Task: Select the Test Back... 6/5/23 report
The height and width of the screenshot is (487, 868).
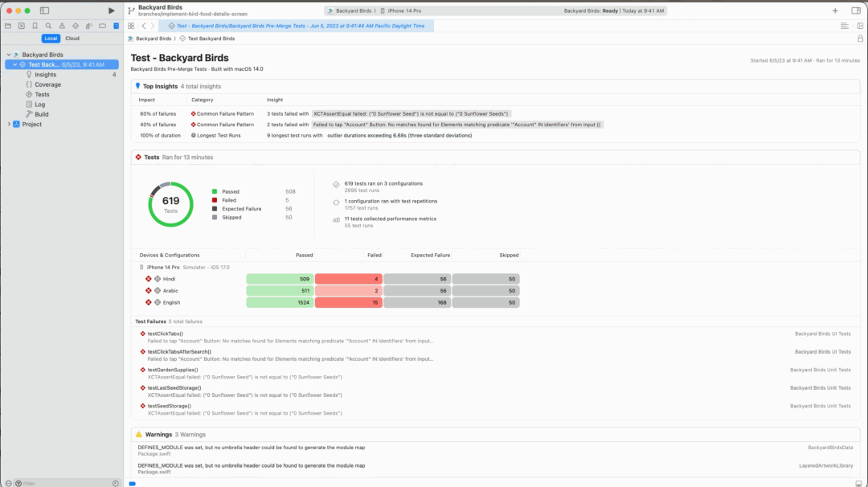Action: click(x=62, y=65)
